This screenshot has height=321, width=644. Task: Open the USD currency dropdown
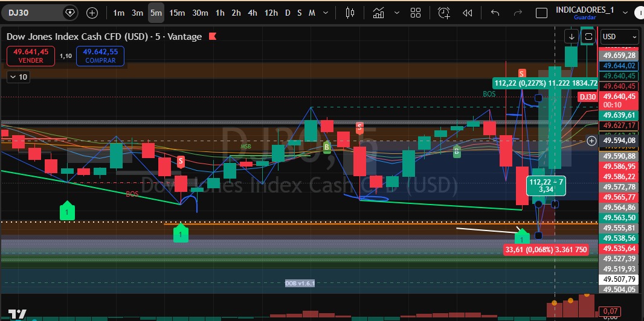click(x=619, y=36)
